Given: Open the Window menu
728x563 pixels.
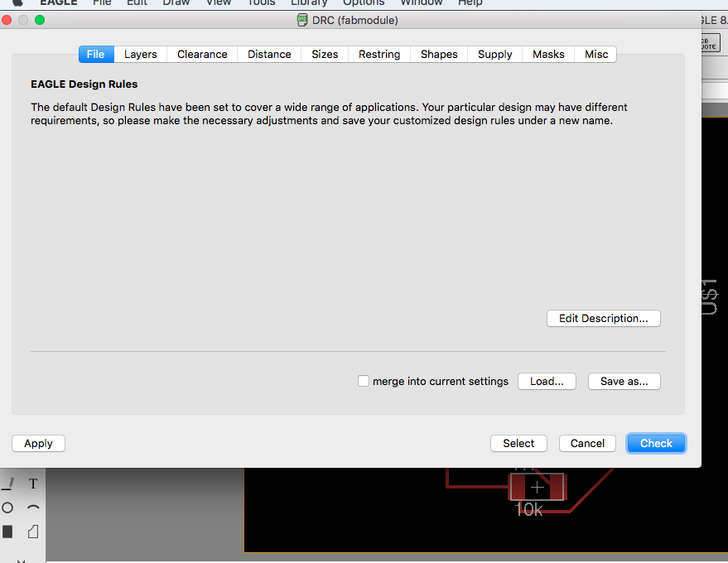Looking at the screenshot, I should (x=421, y=2).
